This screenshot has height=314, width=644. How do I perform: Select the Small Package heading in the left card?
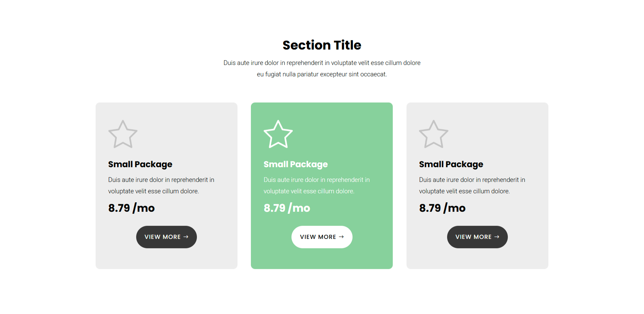[140, 164]
